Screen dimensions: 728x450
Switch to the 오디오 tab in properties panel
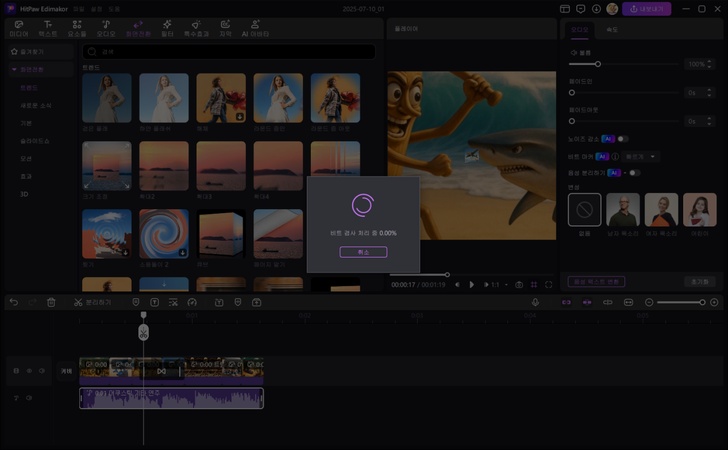point(579,30)
